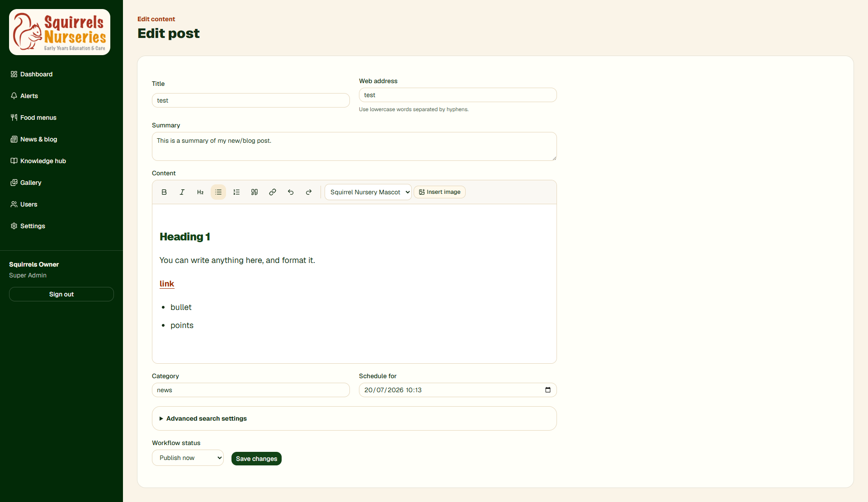Focus the Category input field
Screen dimensions: 868x502
pyautogui.click(x=251, y=390)
